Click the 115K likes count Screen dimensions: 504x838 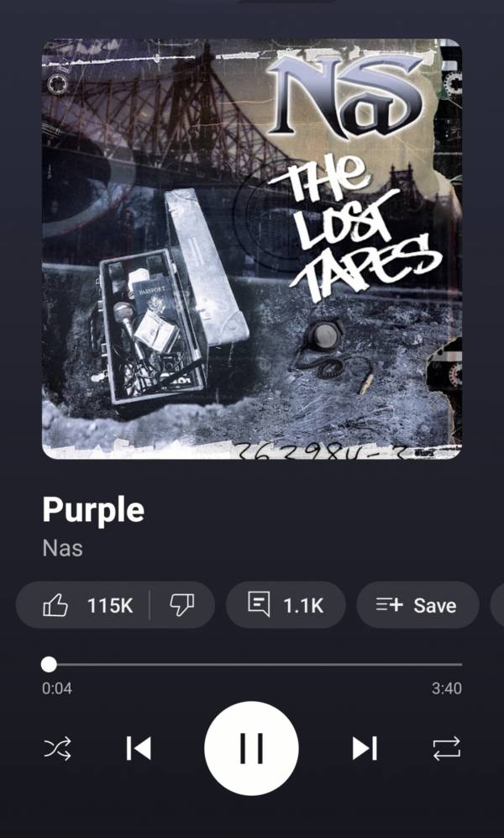pos(110,605)
